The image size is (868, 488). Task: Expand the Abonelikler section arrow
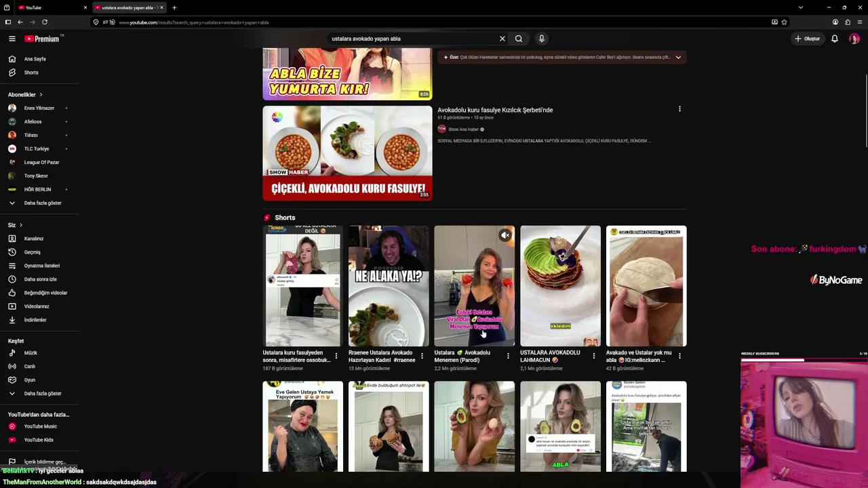[x=41, y=95]
